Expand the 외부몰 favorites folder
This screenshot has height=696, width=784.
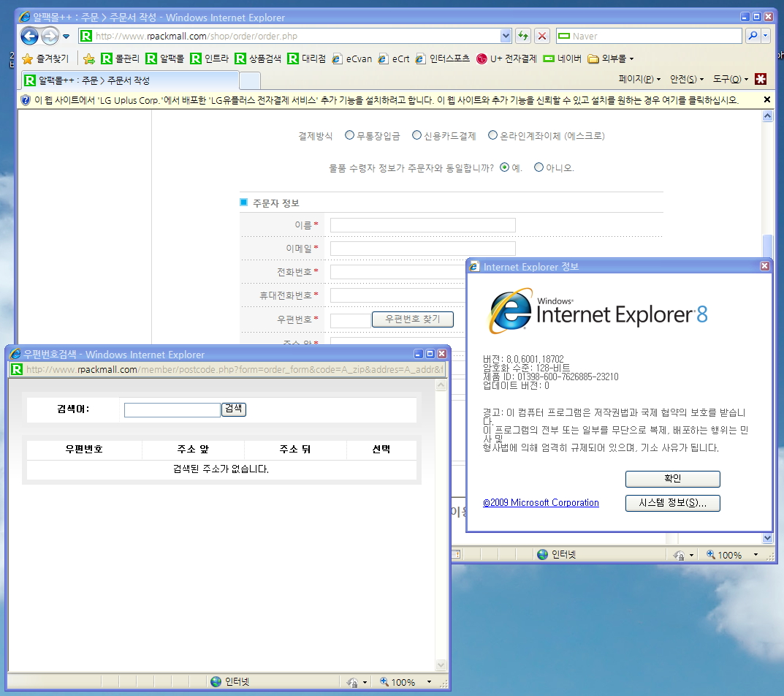pos(611,58)
